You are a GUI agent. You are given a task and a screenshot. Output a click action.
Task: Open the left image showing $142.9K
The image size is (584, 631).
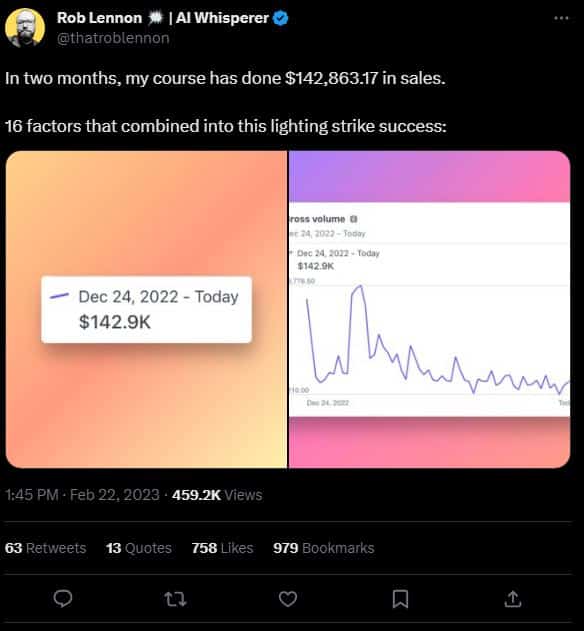coord(147,309)
